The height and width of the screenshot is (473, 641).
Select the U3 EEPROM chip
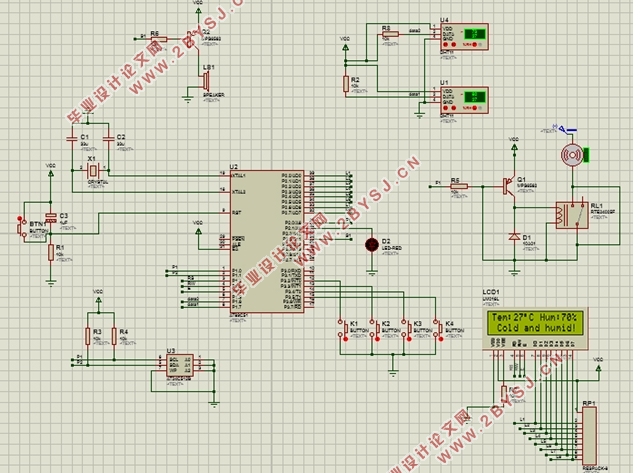180,365
